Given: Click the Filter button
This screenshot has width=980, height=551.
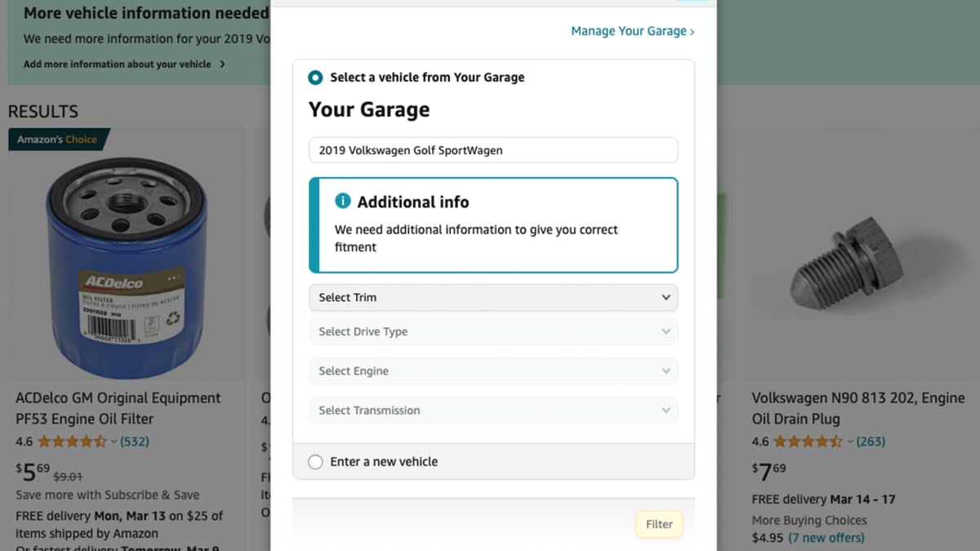Looking at the screenshot, I should [658, 524].
